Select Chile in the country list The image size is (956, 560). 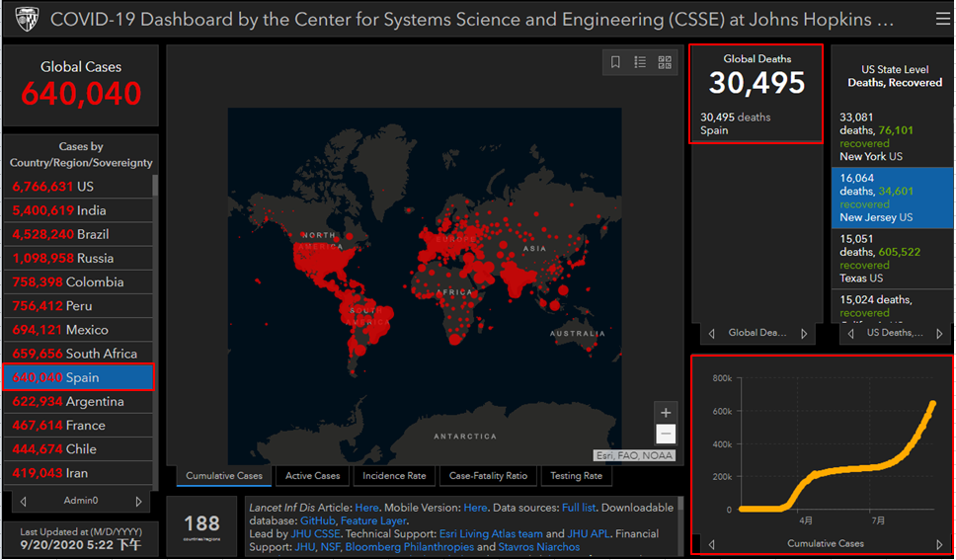tap(78, 449)
